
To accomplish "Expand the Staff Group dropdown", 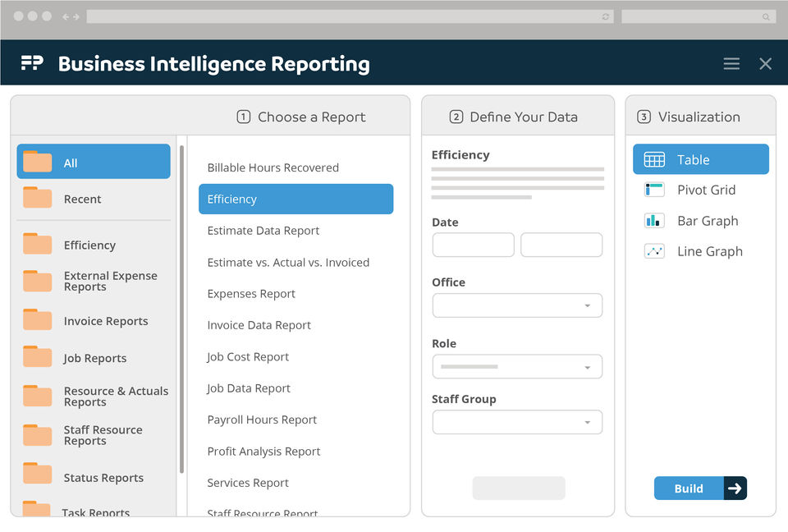I will [517, 422].
